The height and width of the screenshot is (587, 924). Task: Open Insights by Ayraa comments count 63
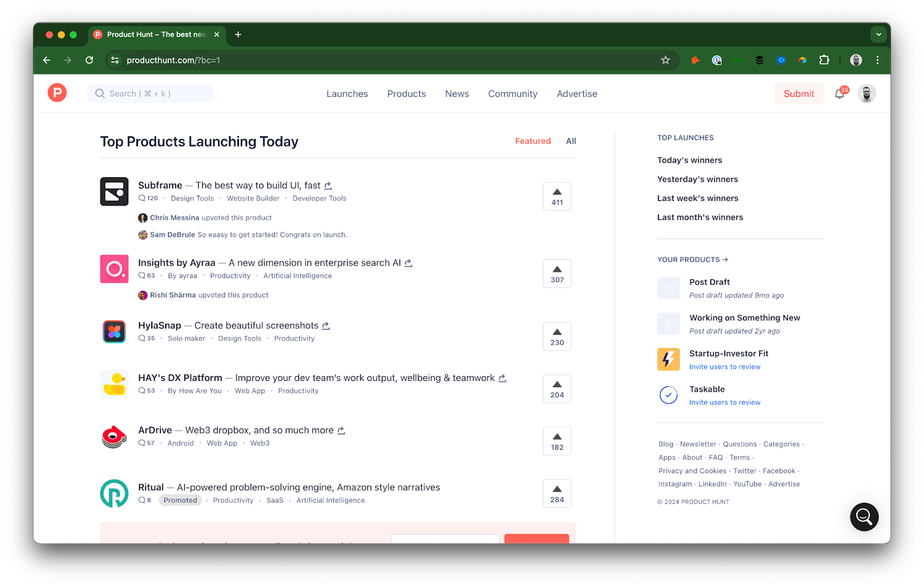click(x=147, y=276)
